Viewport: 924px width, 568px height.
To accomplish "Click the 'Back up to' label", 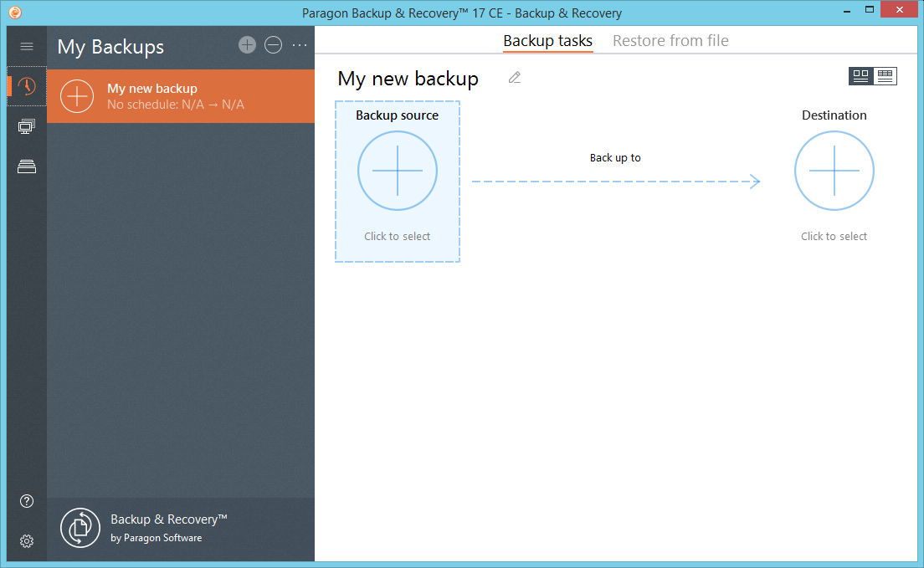I will (615, 158).
